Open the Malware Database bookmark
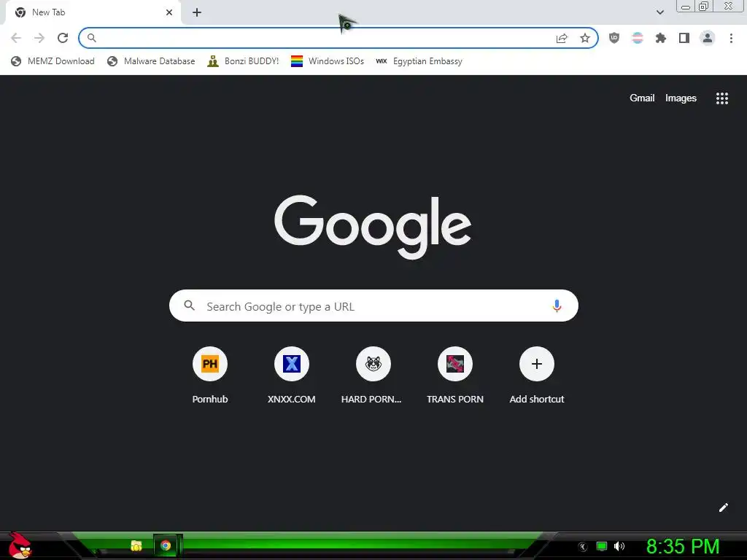 pyautogui.click(x=151, y=61)
